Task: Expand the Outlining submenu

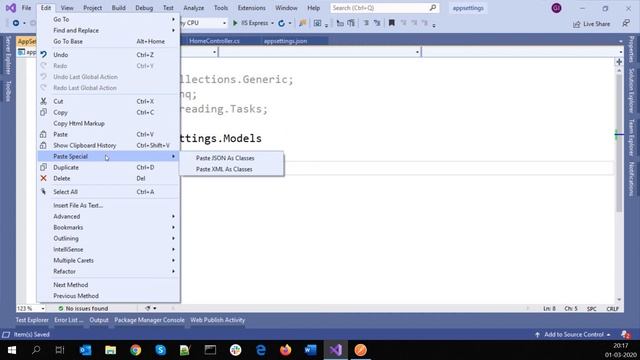Action: (x=108, y=238)
